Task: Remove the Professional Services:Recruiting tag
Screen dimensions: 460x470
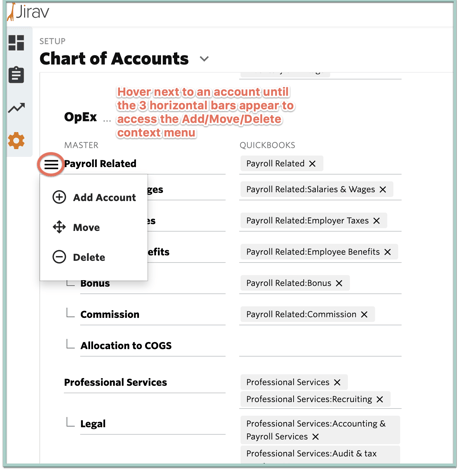Action: tap(380, 399)
